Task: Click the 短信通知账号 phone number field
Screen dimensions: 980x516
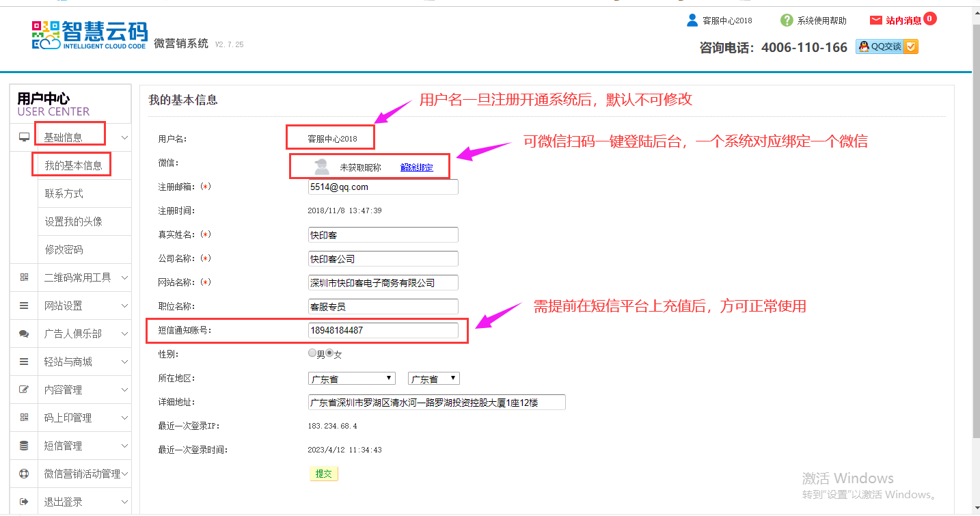Action: (x=383, y=330)
